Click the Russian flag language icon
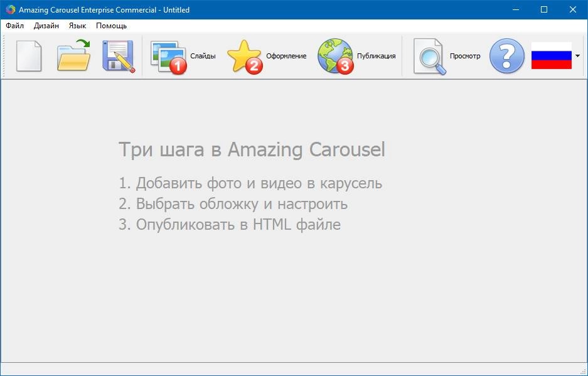This screenshot has width=588, height=376. (551, 56)
